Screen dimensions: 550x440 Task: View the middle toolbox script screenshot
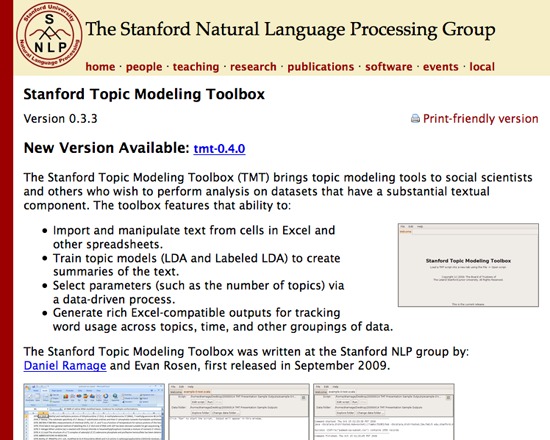pyautogui.click(x=239, y=412)
